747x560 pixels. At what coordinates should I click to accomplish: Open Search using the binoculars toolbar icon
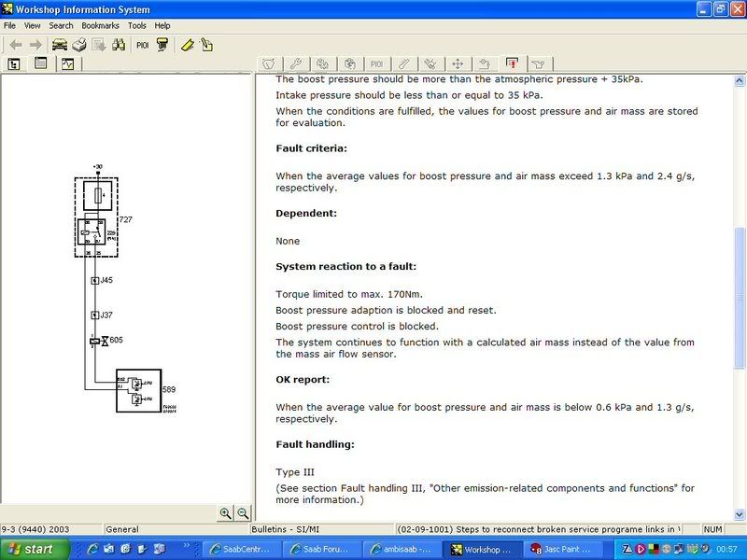point(119,45)
